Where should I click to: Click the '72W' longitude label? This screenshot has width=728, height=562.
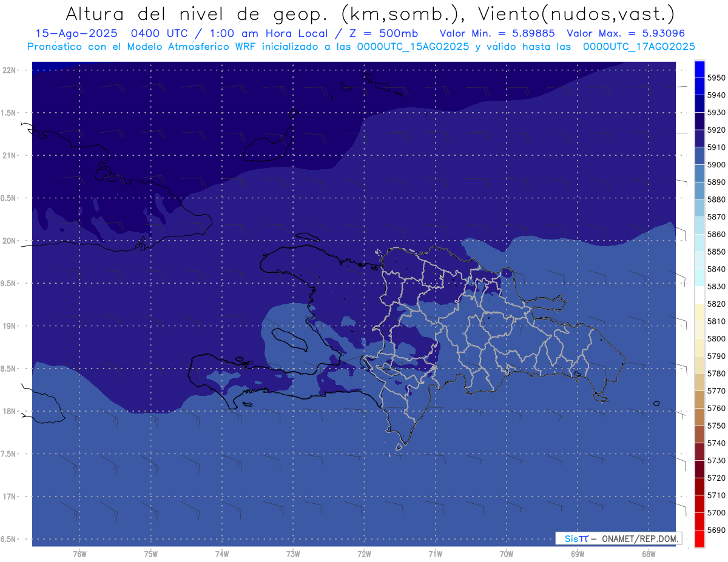pyautogui.click(x=364, y=554)
